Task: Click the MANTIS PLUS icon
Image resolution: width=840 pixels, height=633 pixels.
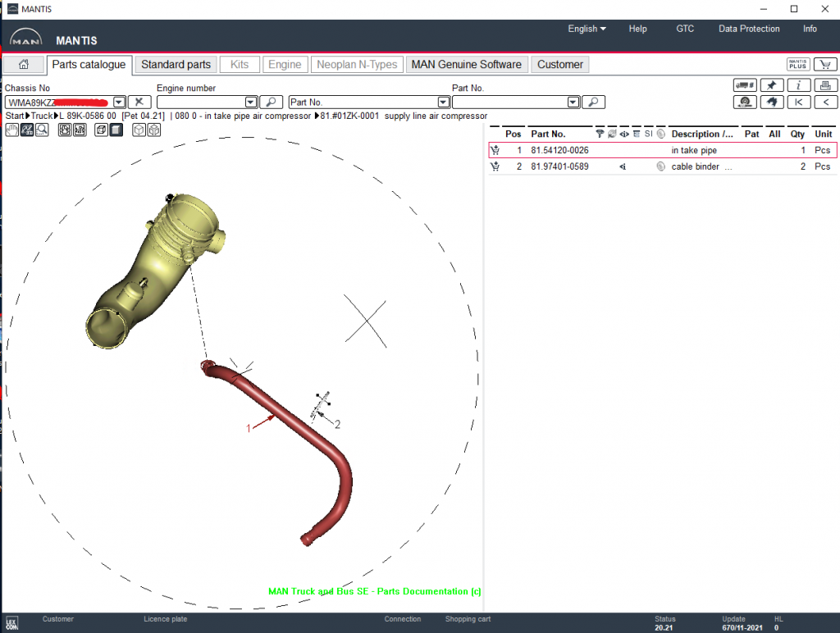Action: click(798, 65)
